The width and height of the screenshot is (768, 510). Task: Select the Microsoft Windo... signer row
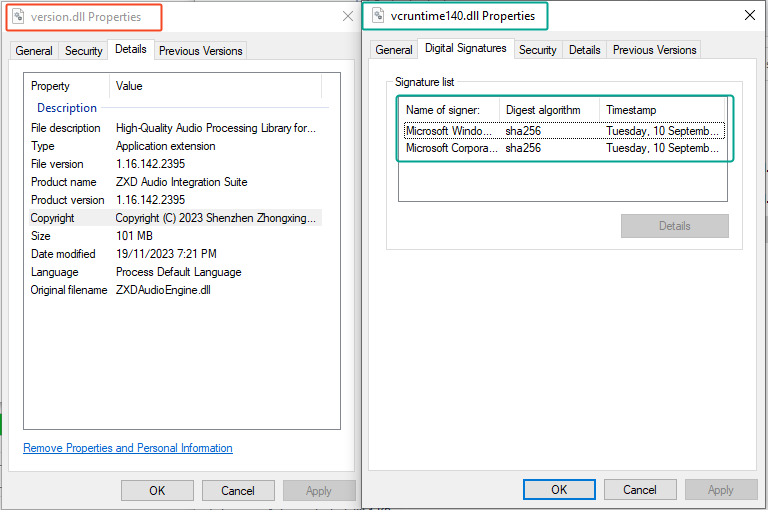tap(564, 131)
